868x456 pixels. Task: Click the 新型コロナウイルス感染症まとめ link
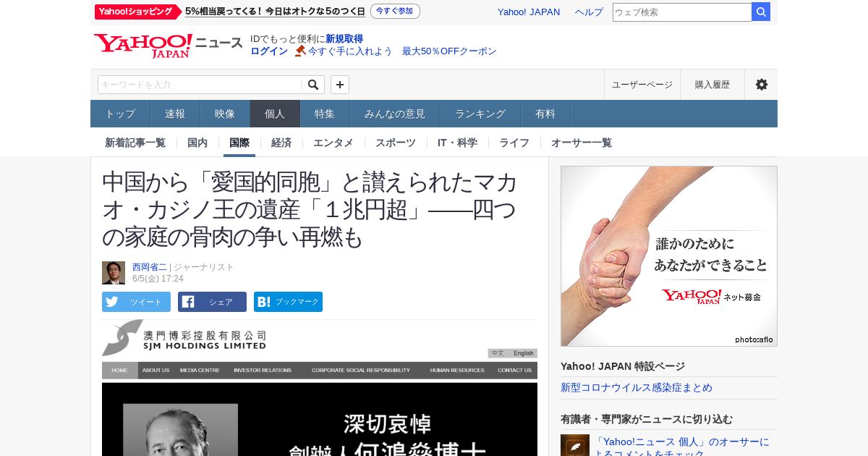[x=637, y=388]
